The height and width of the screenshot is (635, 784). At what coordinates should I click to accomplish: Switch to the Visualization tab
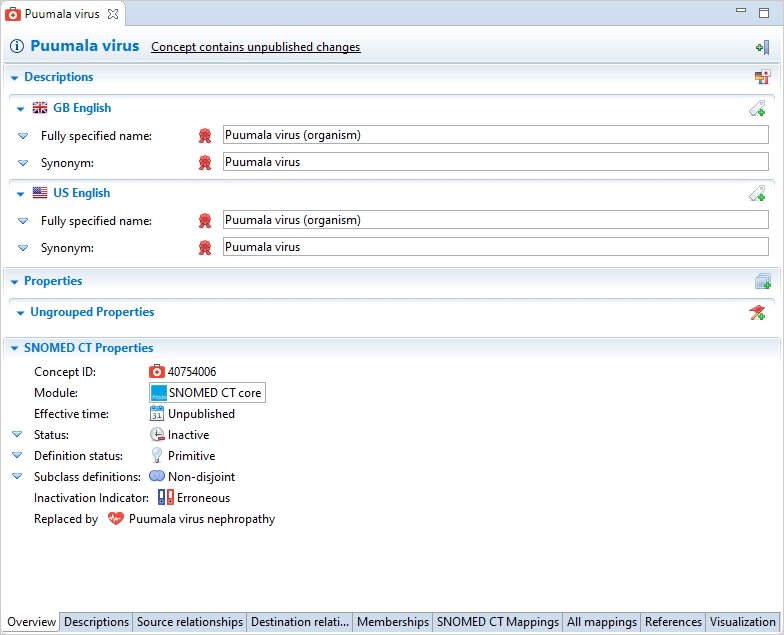point(742,622)
